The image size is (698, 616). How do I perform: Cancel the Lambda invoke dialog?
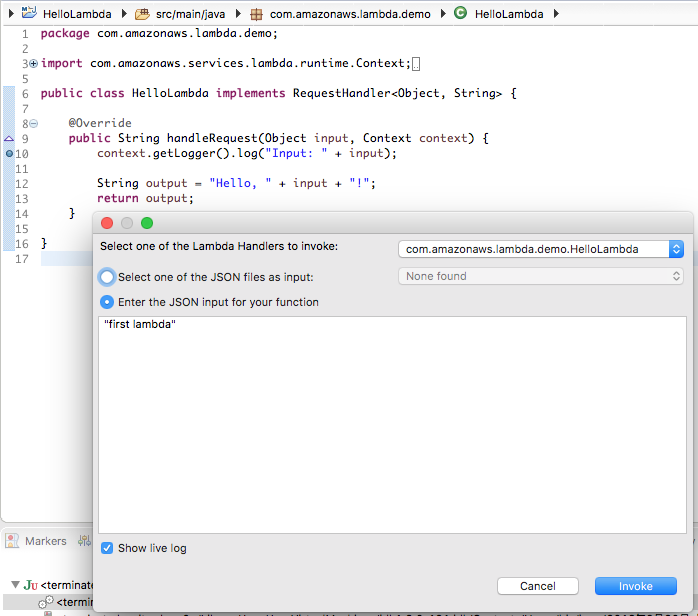(537, 586)
